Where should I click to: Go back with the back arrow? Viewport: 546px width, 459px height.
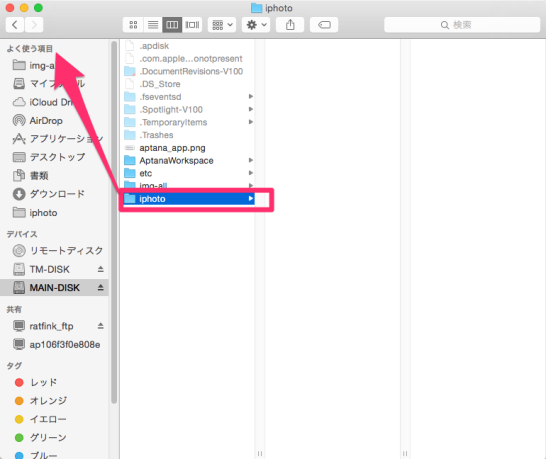15,25
